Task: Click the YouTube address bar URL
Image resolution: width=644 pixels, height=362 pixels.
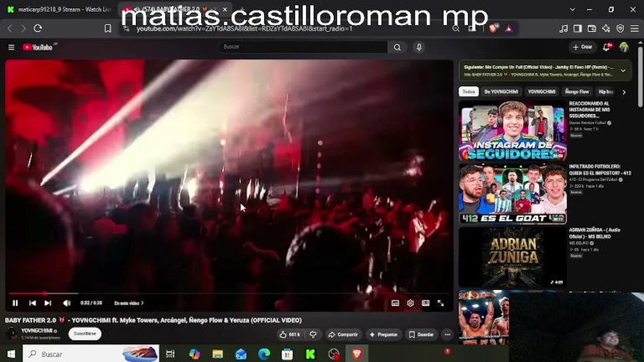Action: pyautogui.click(x=245, y=29)
